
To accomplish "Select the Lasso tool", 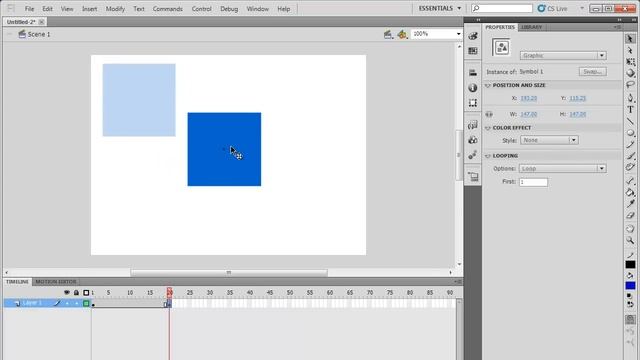I will click(630, 84).
